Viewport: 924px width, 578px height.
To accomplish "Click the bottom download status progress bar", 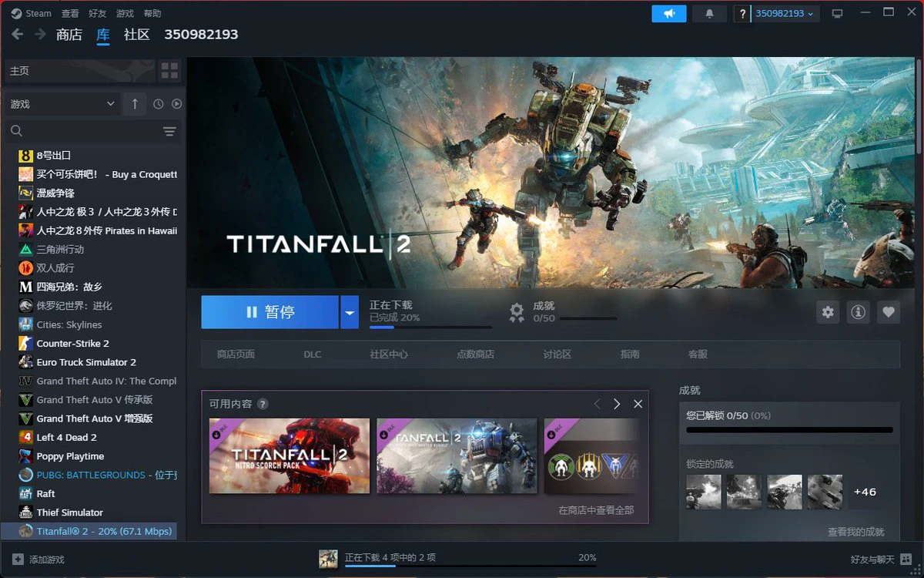I will click(x=470, y=566).
